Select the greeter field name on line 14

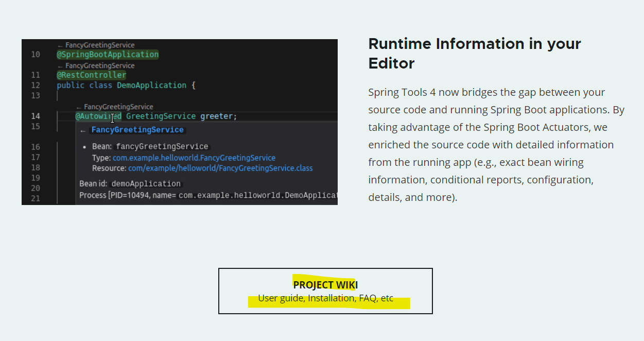(217, 116)
